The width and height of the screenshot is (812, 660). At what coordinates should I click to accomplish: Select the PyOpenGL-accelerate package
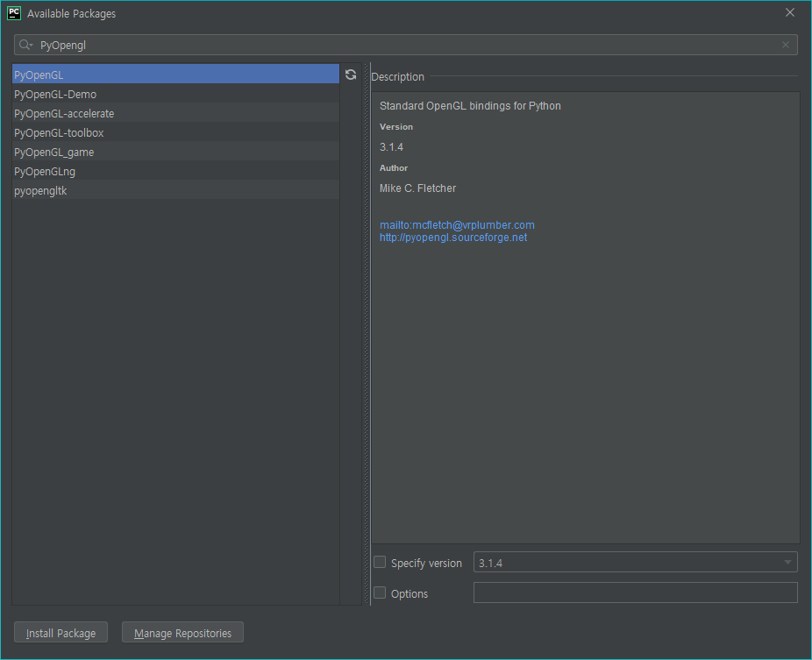(x=175, y=113)
